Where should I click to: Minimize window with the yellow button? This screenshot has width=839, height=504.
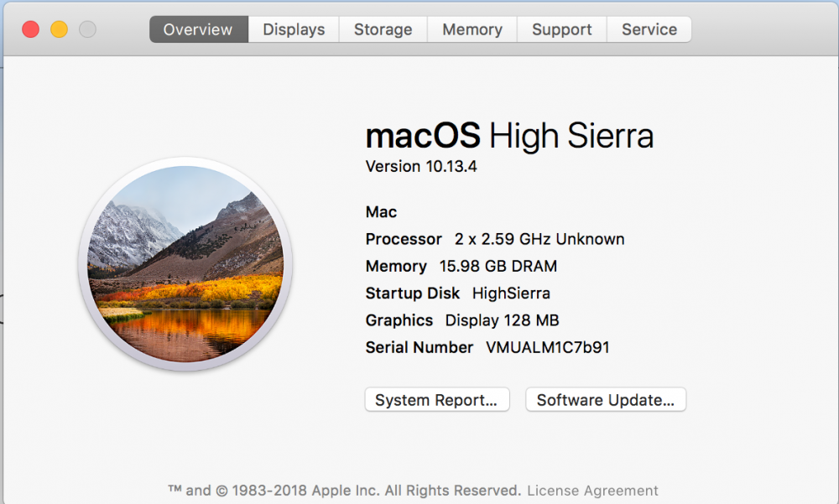click(59, 29)
